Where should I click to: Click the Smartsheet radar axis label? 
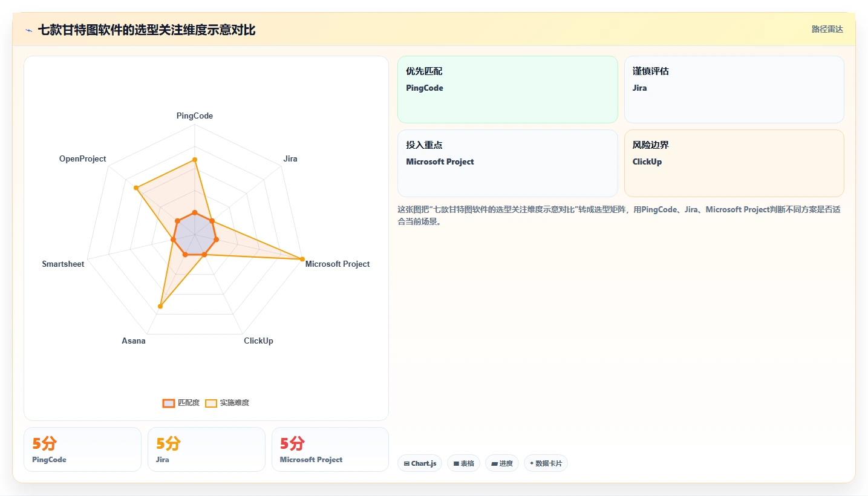[x=63, y=264]
